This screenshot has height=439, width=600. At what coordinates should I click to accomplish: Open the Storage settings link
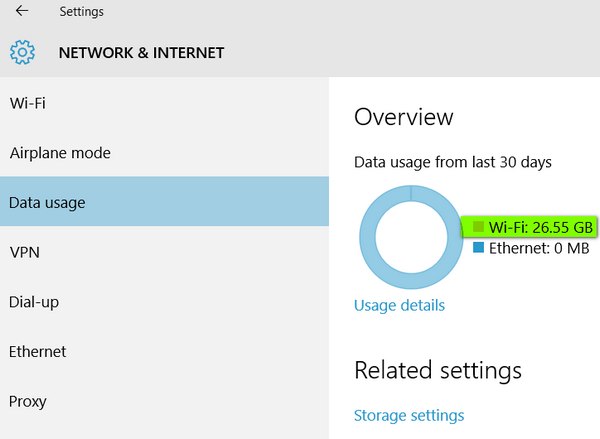[x=409, y=416]
